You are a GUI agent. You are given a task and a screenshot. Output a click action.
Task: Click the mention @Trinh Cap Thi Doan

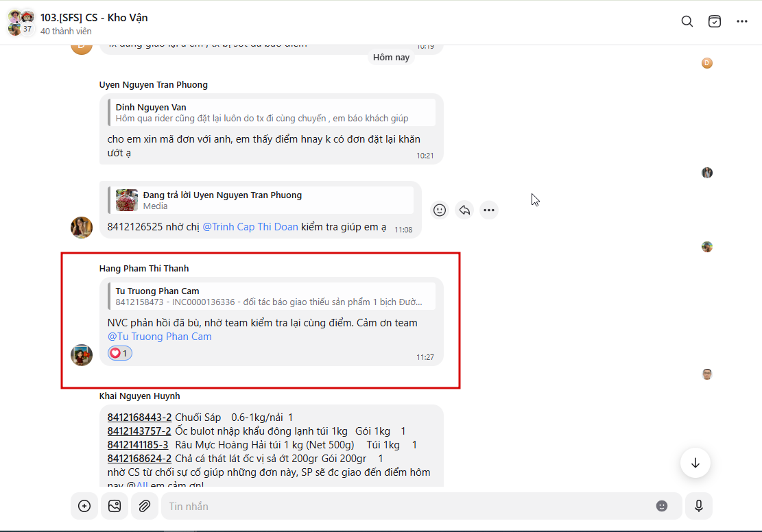[x=250, y=227]
